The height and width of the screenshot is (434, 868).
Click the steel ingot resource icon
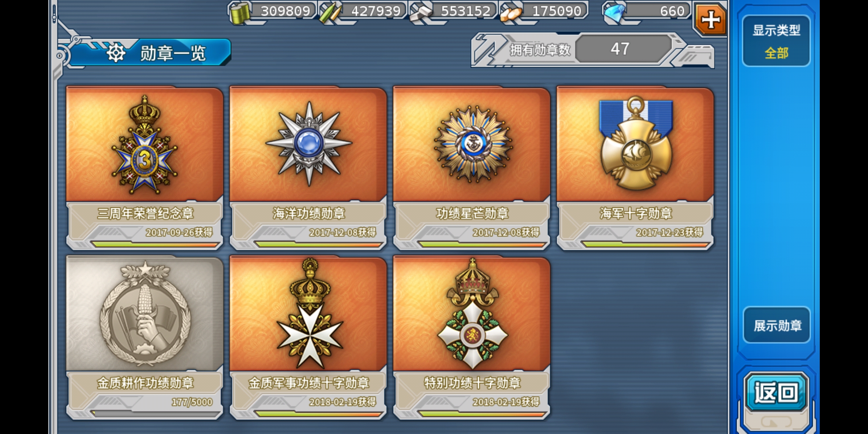pos(421,11)
